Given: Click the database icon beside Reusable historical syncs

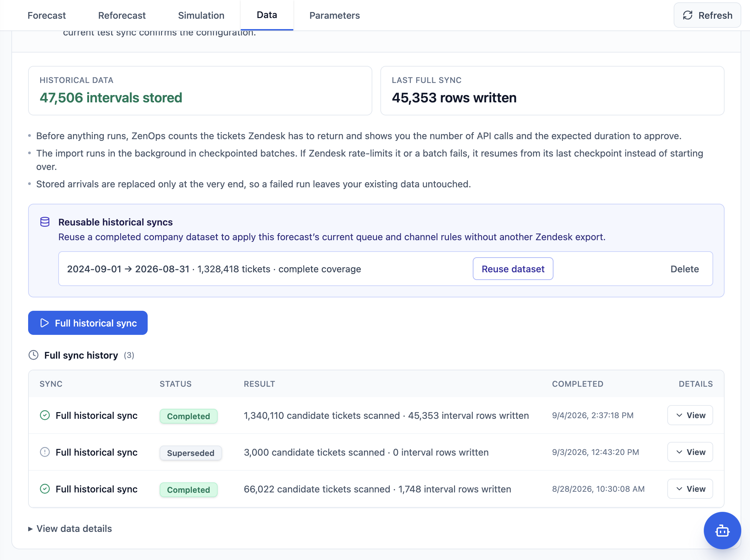Looking at the screenshot, I should (x=45, y=222).
